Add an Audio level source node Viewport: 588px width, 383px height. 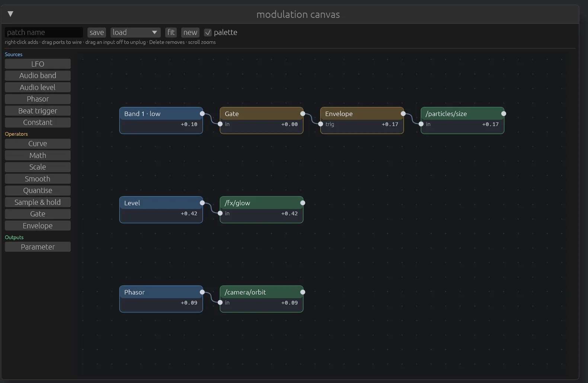38,87
